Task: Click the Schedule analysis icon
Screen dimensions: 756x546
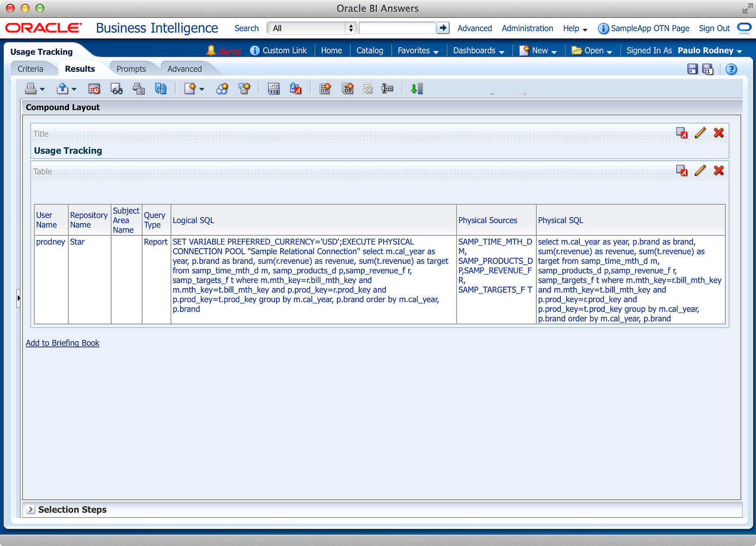Action: pos(94,88)
